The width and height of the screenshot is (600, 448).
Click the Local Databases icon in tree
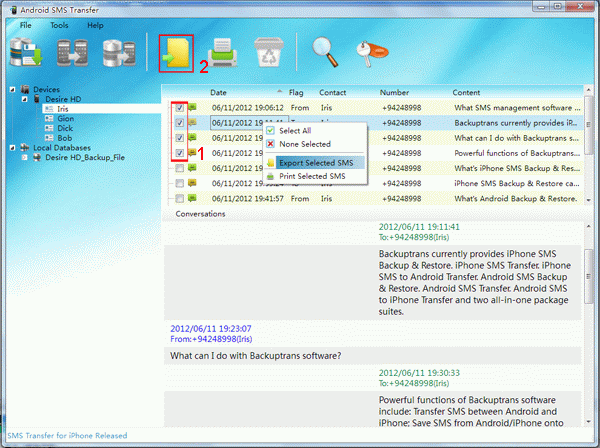coord(25,148)
